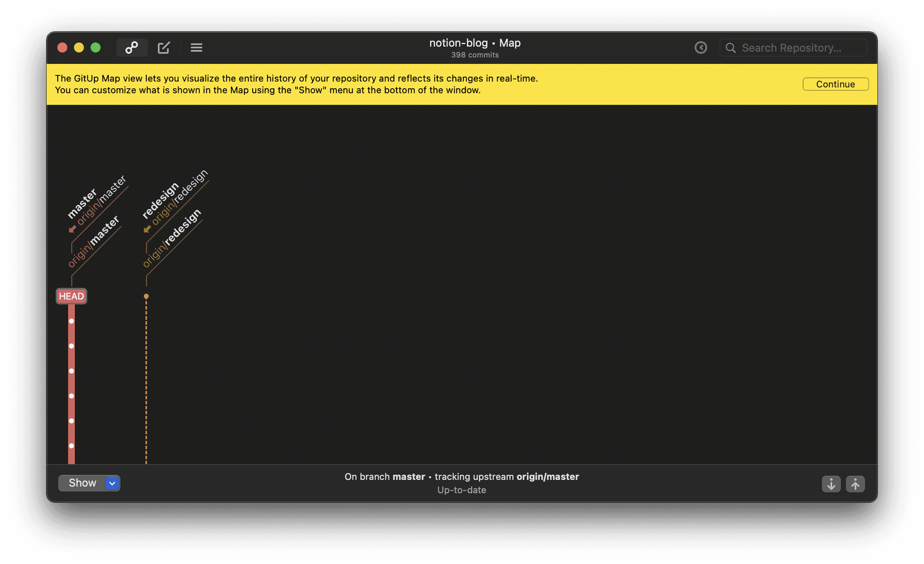924x564 pixels.
Task: Focus the Search Repository field
Action: coord(793,48)
